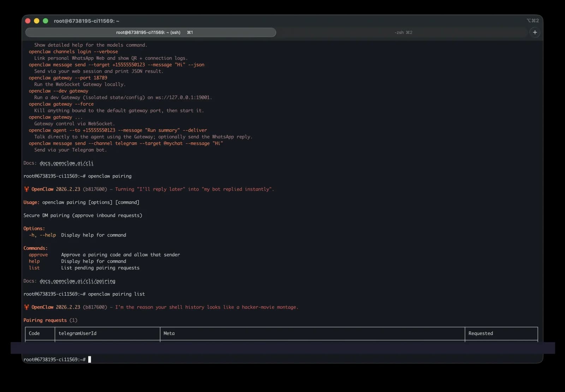This screenshot has width=565, height=392.
Task: Click the 'openclaw pairing list' typed command
Action: [x=117, y=294]
